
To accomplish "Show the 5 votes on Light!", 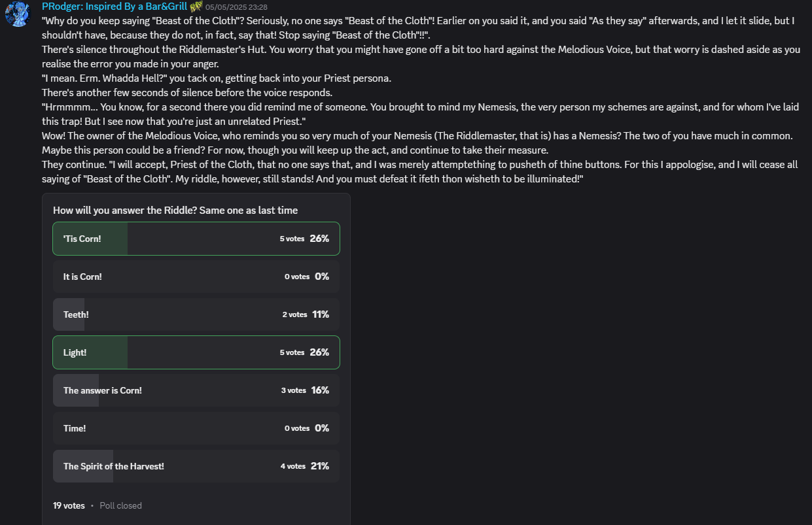I will tap(292, 352).
